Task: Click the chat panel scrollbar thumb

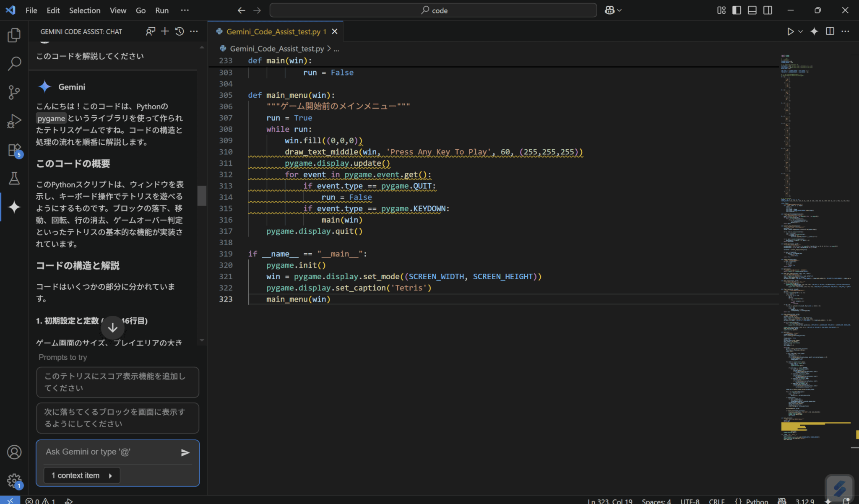Action: 202,195
